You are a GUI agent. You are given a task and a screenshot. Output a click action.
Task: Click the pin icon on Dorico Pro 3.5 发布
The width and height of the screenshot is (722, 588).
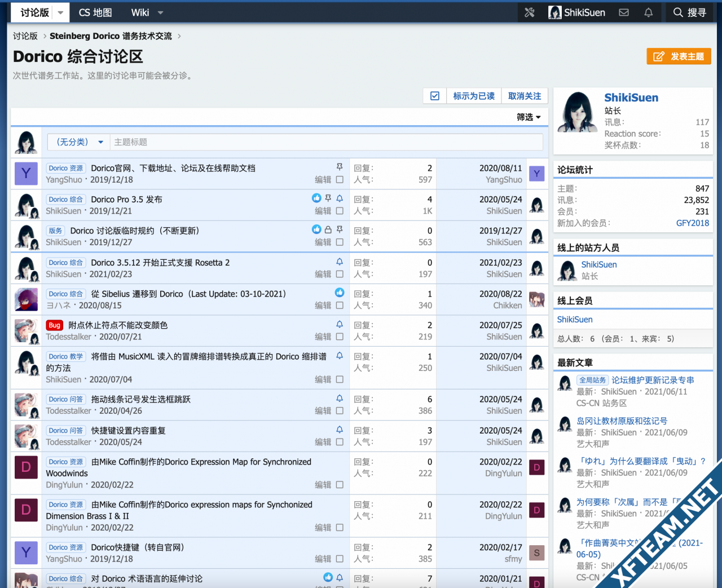pyautogui.click(x=328, y=198)
